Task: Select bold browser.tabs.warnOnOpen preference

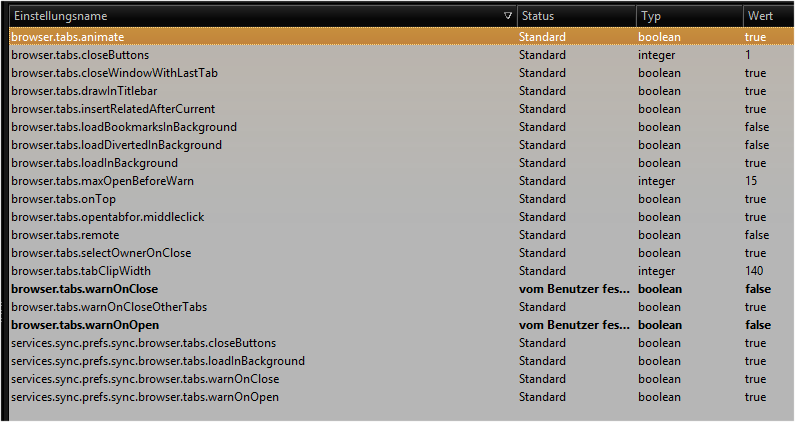Action: click(85, 325)
